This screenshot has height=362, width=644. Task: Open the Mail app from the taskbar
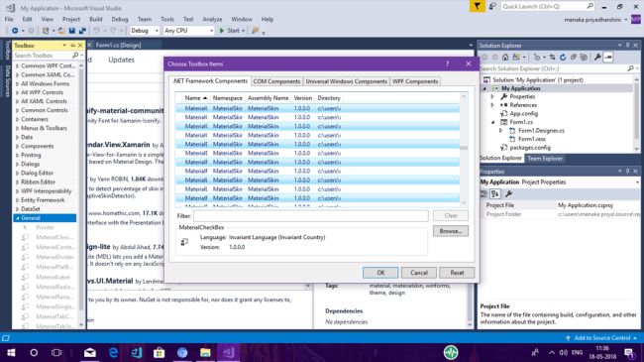click(90, 352)
